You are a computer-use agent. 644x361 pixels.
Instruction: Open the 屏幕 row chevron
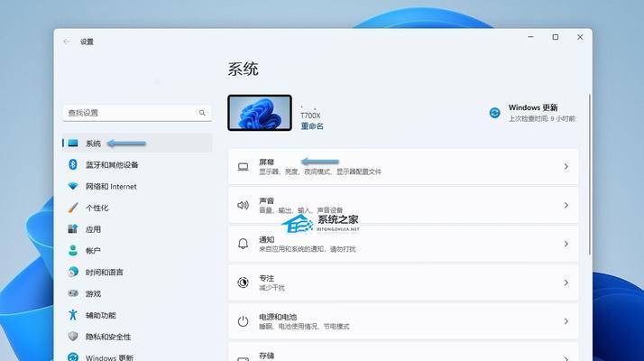pos(566,167)
